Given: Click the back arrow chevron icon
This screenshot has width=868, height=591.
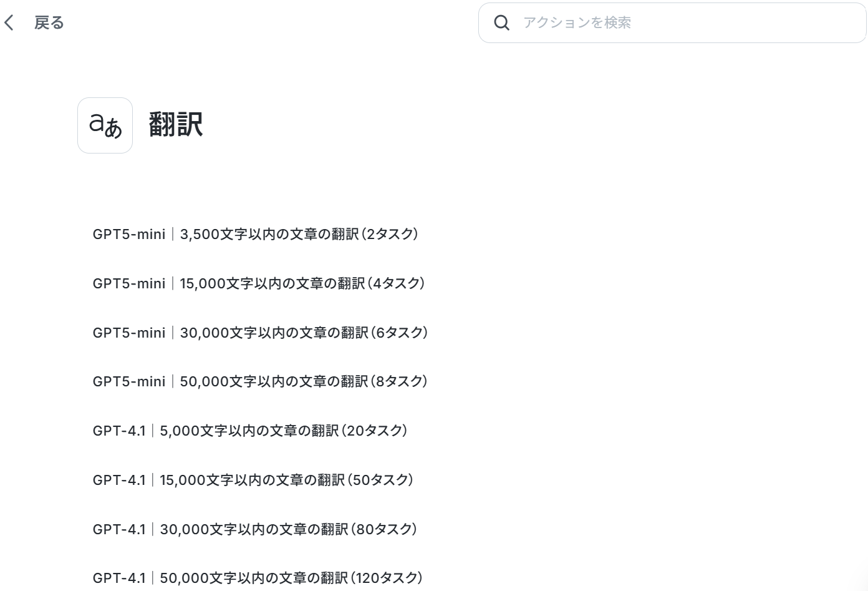Looking at the screenshot, I should (x=9, y=23).
